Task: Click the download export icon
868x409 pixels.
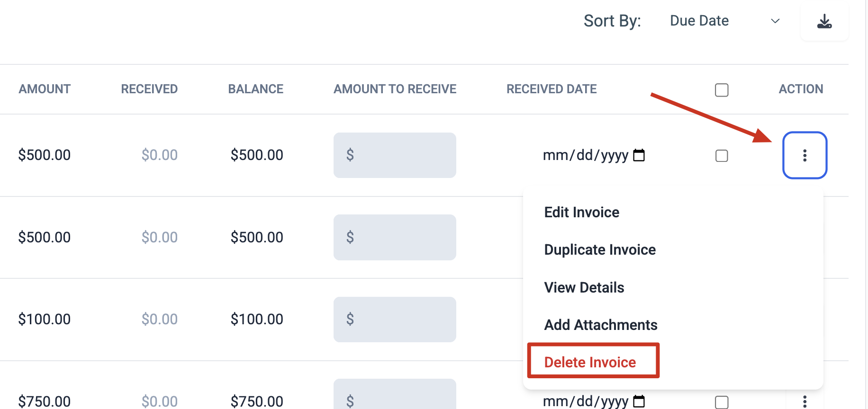Action: coord(824,21)
